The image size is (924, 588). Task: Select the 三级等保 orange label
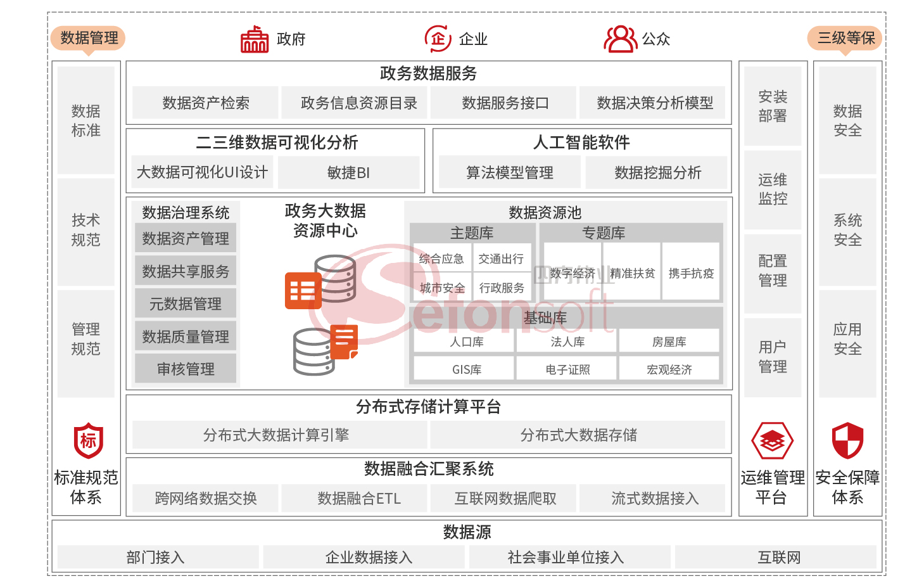point(845,38)
